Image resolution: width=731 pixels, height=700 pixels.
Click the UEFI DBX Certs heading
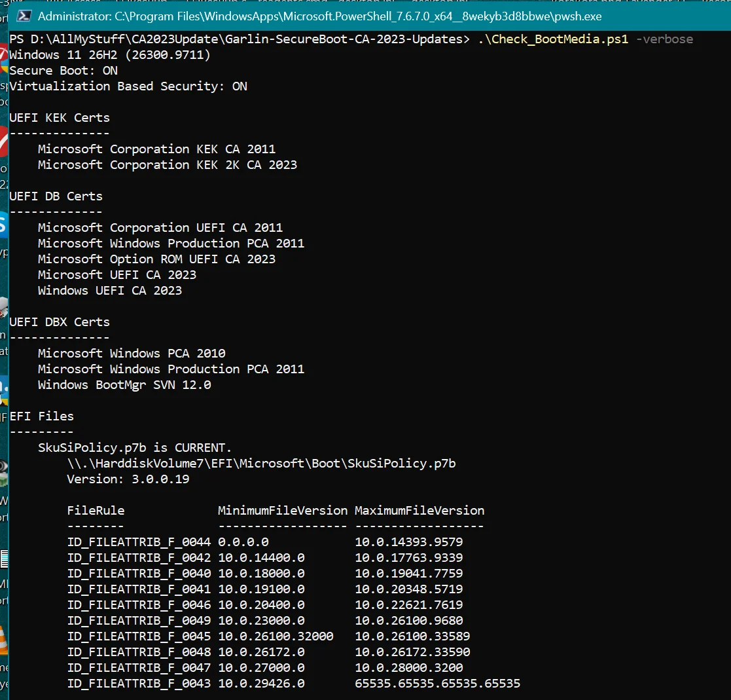coord(60,322)
